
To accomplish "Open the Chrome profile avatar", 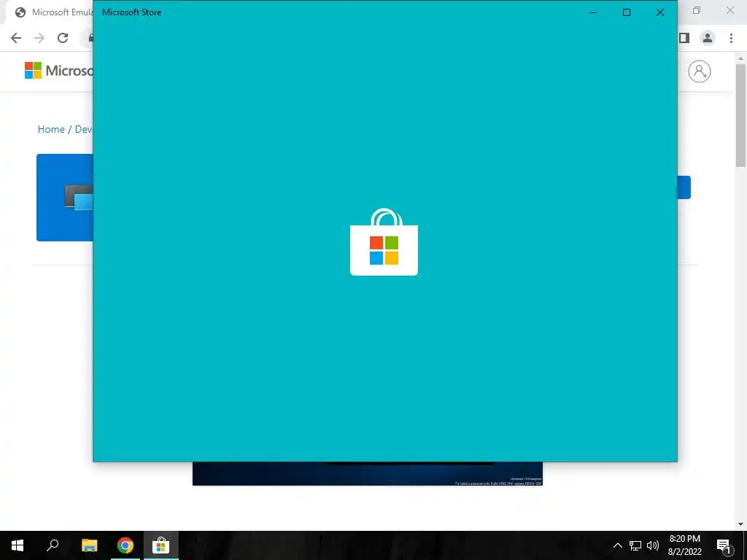I will [x=708, y=38].
